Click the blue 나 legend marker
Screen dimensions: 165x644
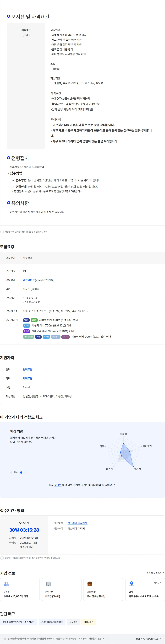21,473
